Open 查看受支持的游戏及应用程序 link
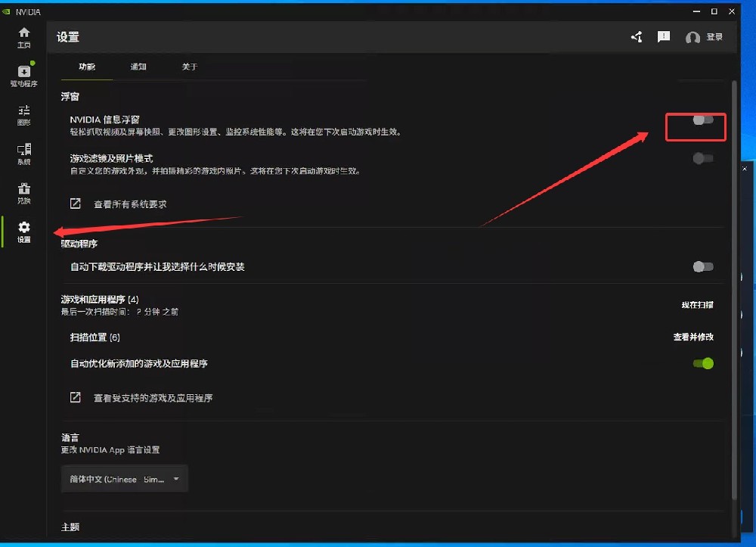The width and height of the screenshot is (756, 547). tap(153, 398)
